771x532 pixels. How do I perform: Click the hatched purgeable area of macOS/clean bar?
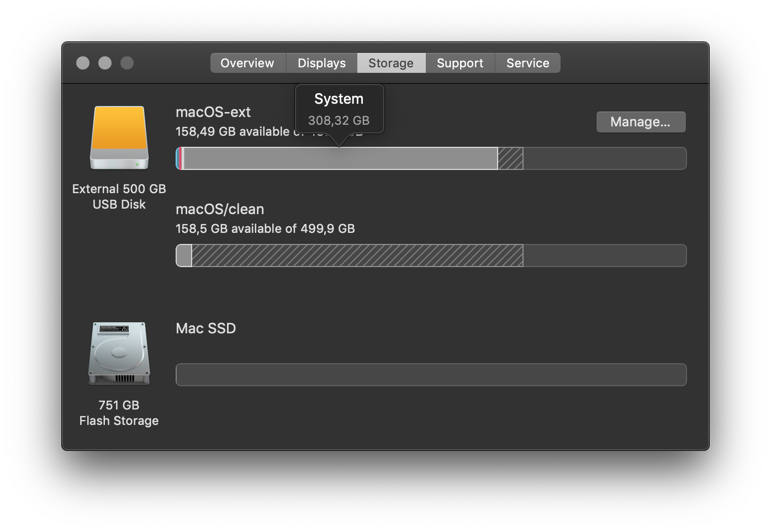point(356,256)
